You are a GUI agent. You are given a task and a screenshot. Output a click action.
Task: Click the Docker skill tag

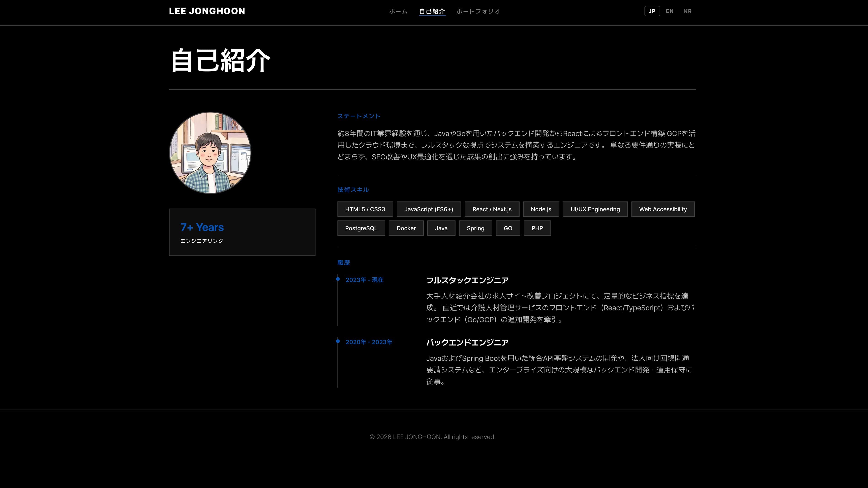point(406,228)
